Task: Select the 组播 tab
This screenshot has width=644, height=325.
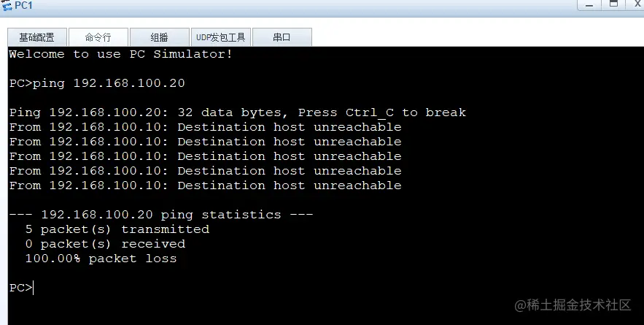Action: (x=159, y=37)
